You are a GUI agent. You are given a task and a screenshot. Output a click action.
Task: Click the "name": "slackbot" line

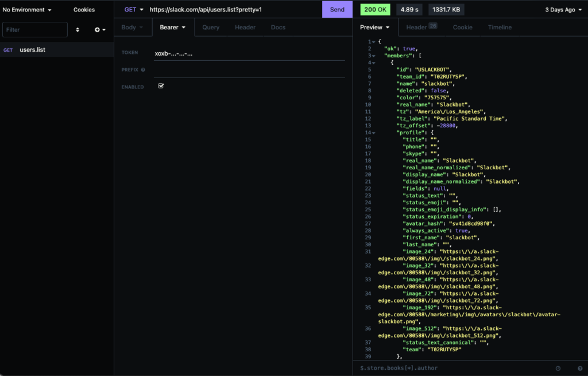(425, 84)
